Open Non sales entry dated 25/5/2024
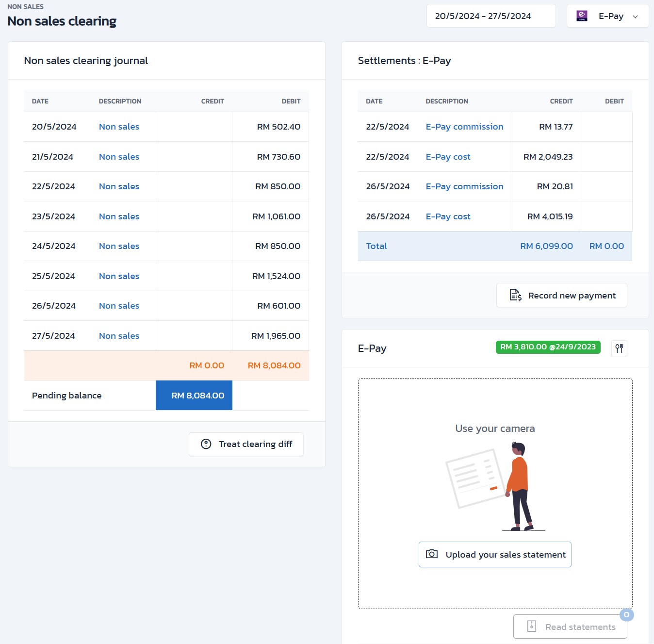This screenshot has width=654, height=644. [x=119, y=276]
